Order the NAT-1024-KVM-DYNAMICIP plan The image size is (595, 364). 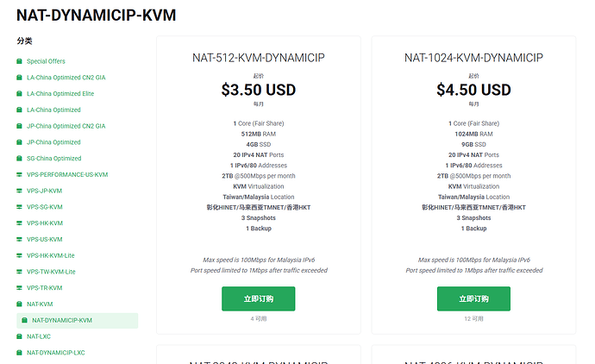[473, 298]
